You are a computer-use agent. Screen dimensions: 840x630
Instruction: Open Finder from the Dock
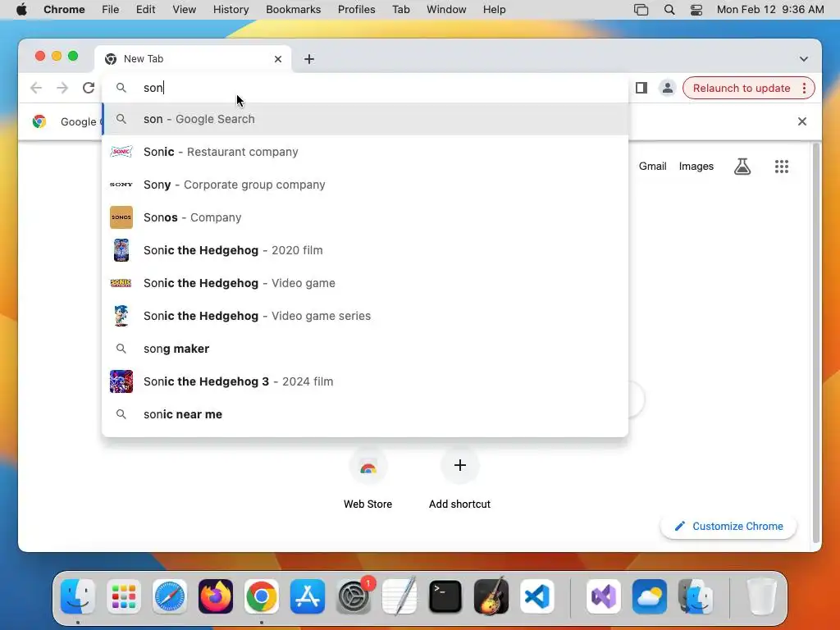(78, 596)
